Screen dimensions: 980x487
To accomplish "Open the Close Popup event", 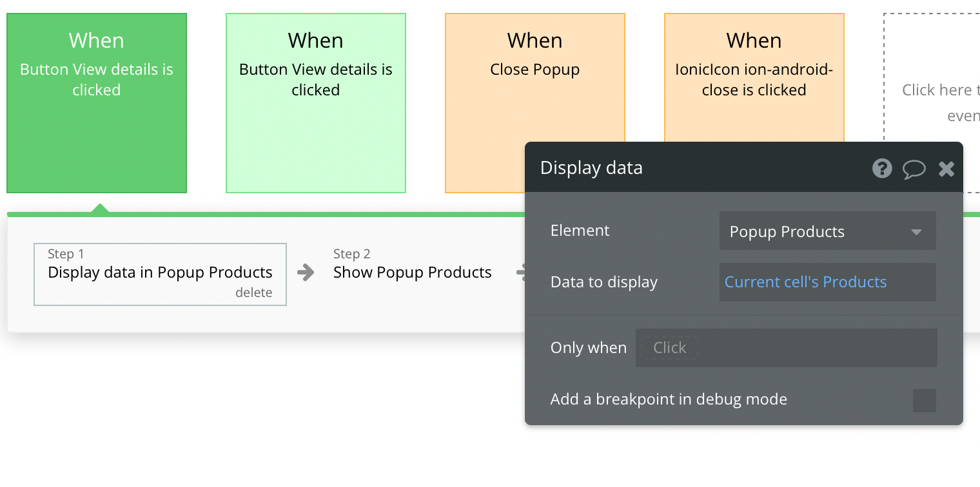I will tap(535, 77).
